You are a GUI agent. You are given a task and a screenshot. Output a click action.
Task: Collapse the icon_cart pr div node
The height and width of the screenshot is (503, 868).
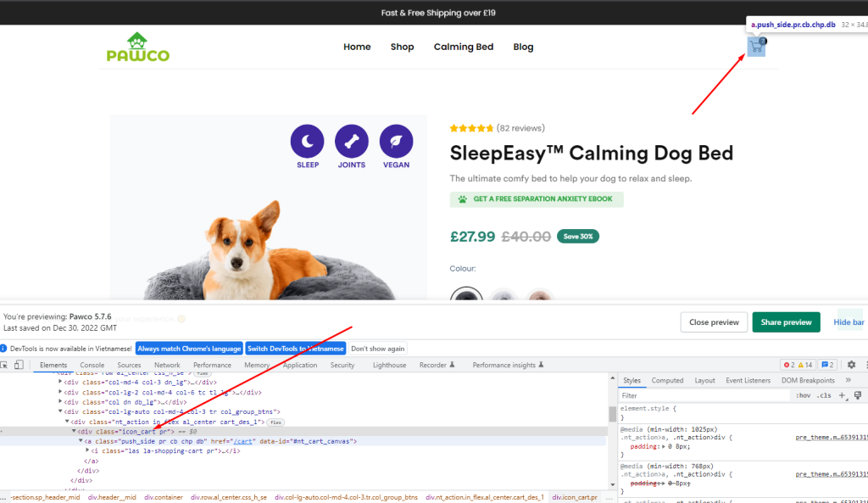click(x=74, y=431)
